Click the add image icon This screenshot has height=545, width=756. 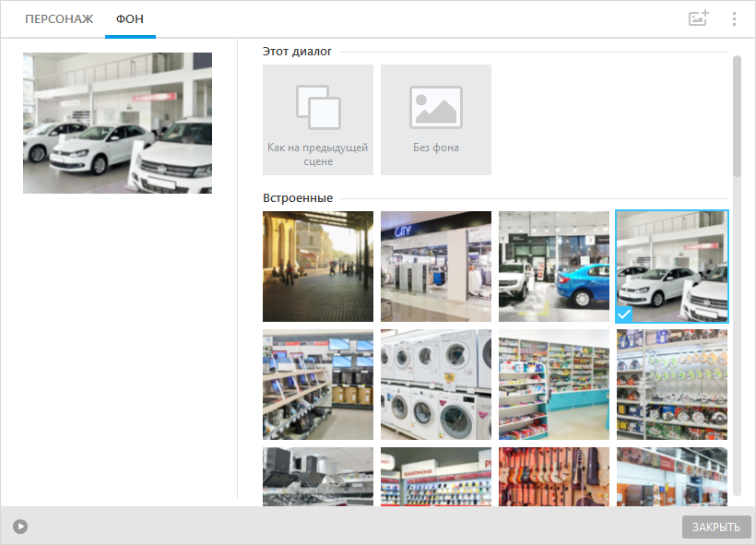pyautogui.click(x=698, y=18)
